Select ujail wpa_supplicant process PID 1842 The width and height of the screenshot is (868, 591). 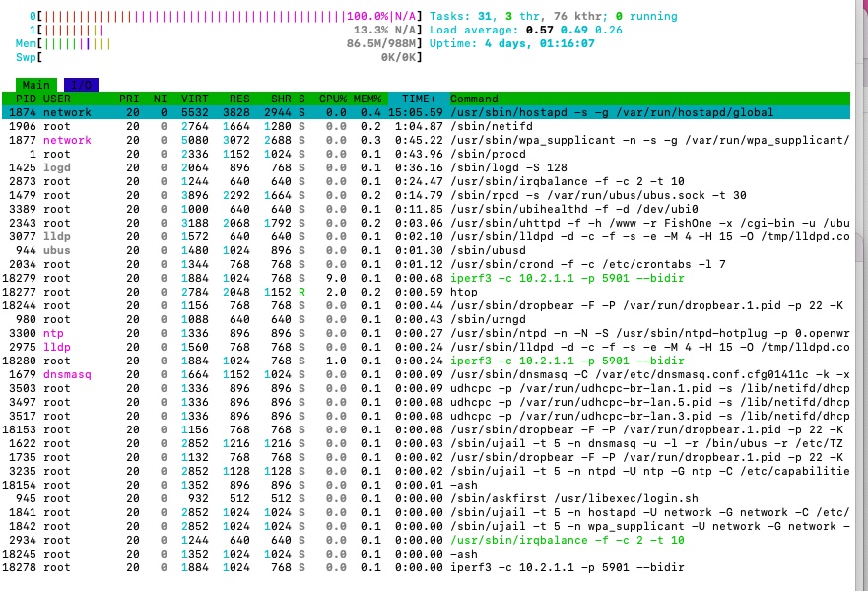click(x=426, y=526)
